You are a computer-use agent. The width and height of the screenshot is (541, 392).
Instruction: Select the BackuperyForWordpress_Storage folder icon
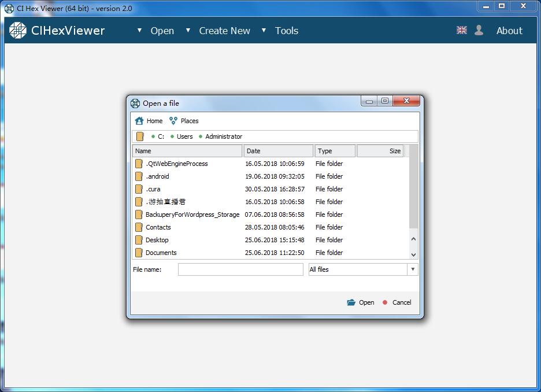click(x=139, y=215)
